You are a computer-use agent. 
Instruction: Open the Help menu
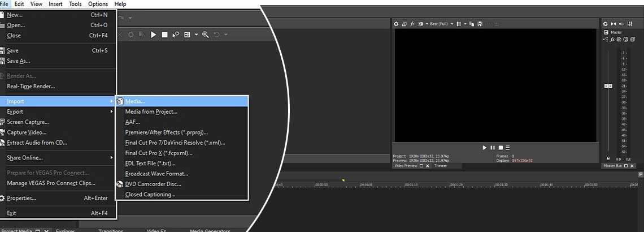tap(120, 4)
